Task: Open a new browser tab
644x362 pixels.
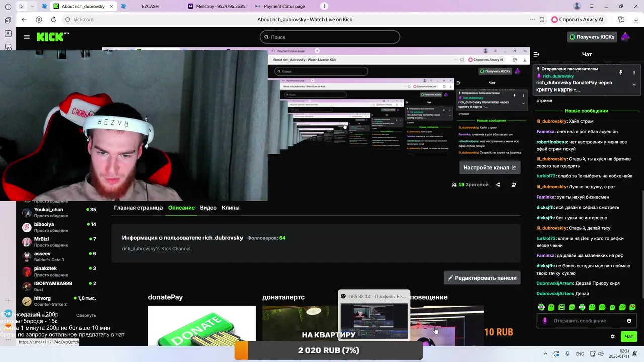Action: pos(324,6)
